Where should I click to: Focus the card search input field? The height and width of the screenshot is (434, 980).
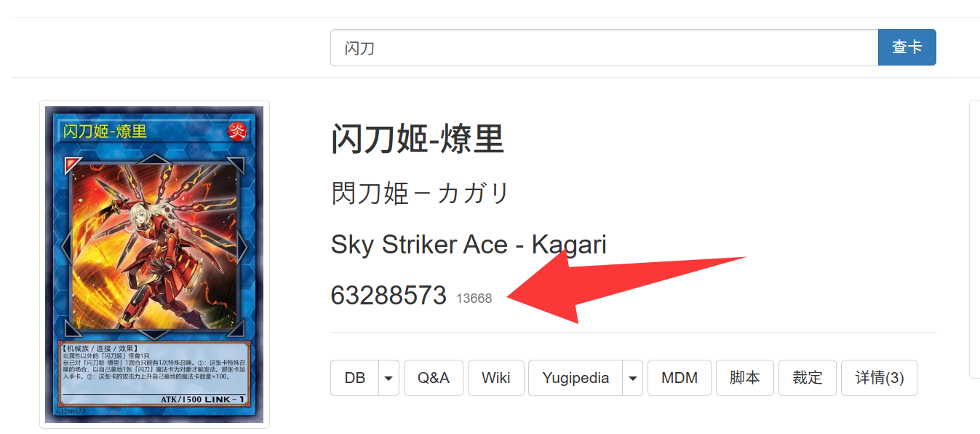[604, 47]
